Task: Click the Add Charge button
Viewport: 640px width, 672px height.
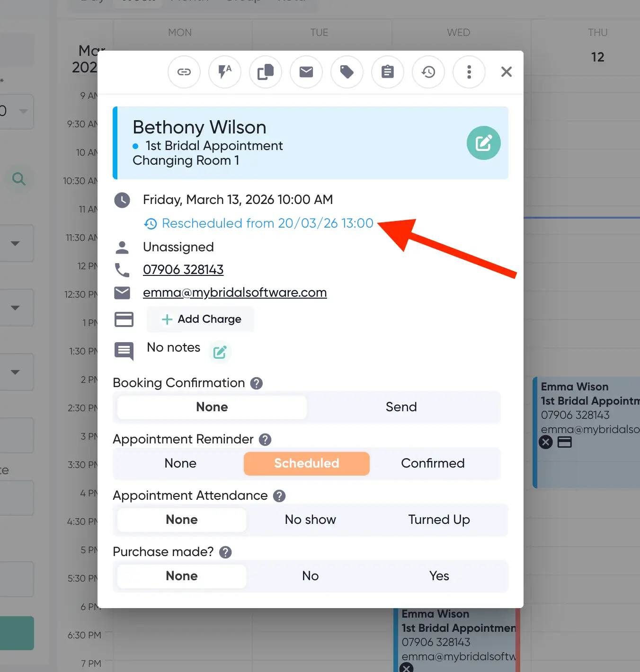Action: (201, 319)
